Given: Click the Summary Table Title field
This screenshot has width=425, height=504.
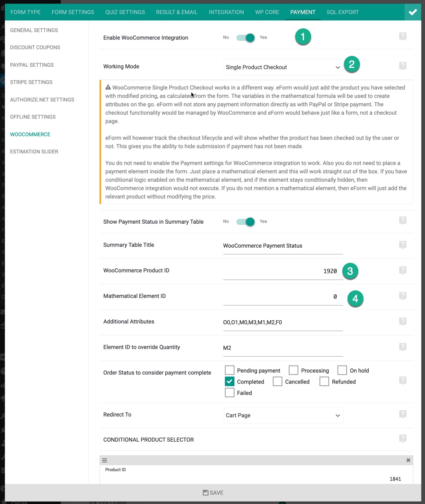Looking at the screenshot, I should click(283, 246).
